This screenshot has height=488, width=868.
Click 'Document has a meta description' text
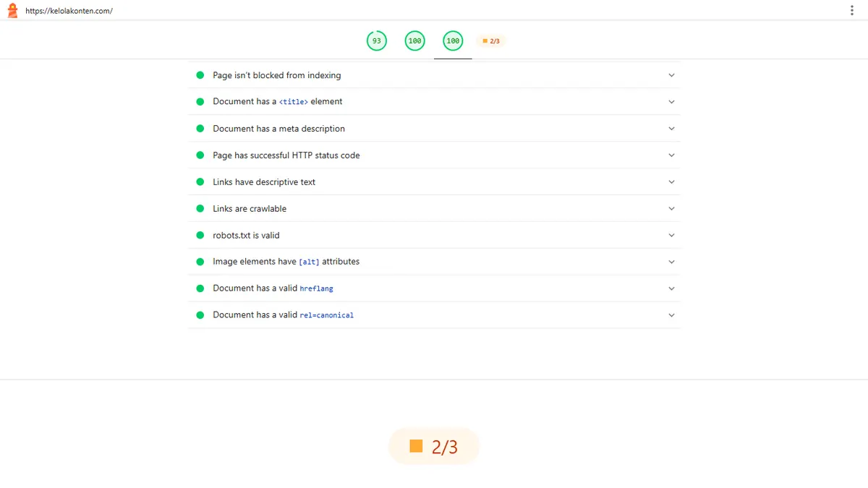pyautogui.click(x=279, y=129)
